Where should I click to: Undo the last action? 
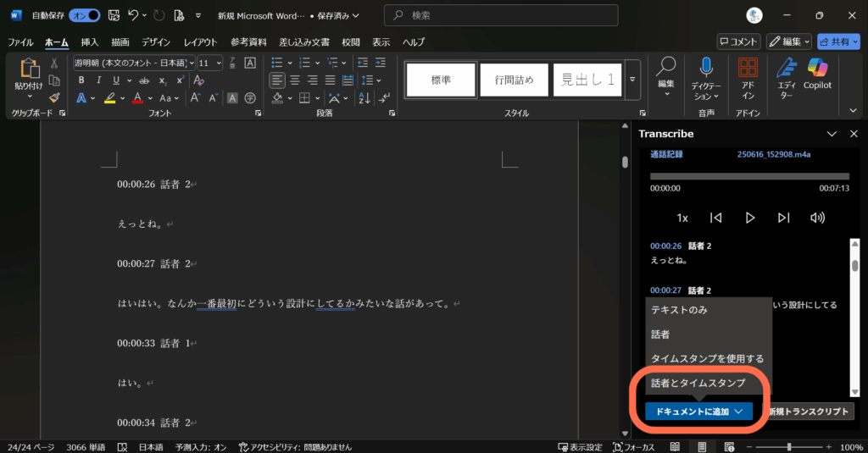click(x=133, y=15)
